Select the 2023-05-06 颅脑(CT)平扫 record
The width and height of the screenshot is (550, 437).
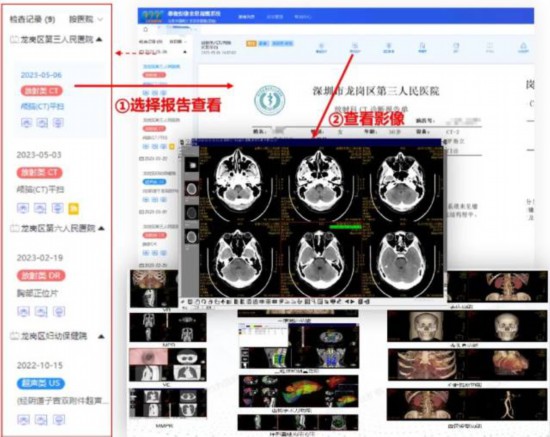(x=60, y=100)
